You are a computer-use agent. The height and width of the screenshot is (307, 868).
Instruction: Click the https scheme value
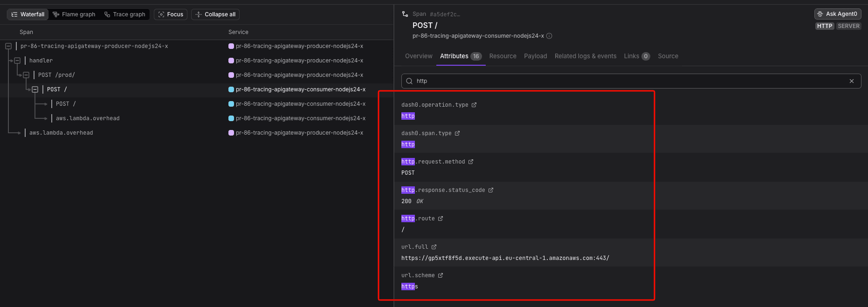pyautogui.click(x=410, y=287)
